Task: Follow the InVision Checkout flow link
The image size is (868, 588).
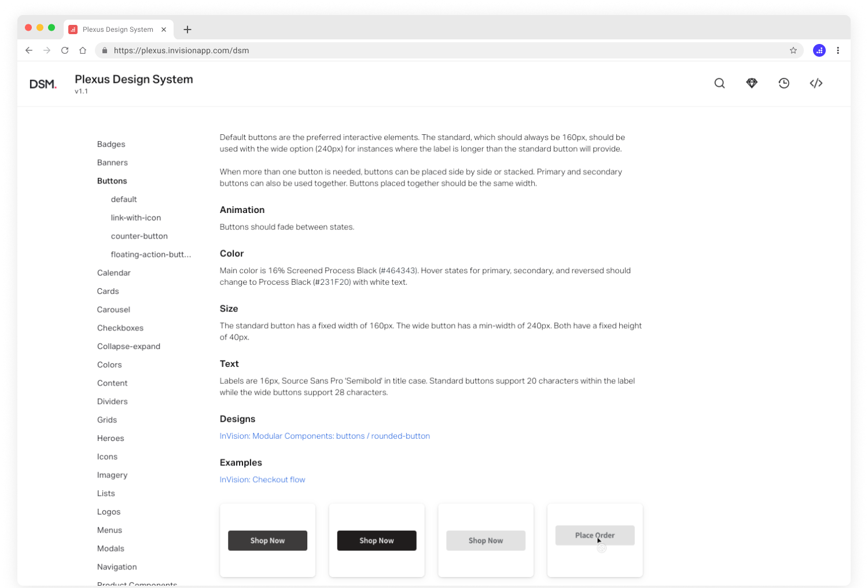Action: [262, 480]
